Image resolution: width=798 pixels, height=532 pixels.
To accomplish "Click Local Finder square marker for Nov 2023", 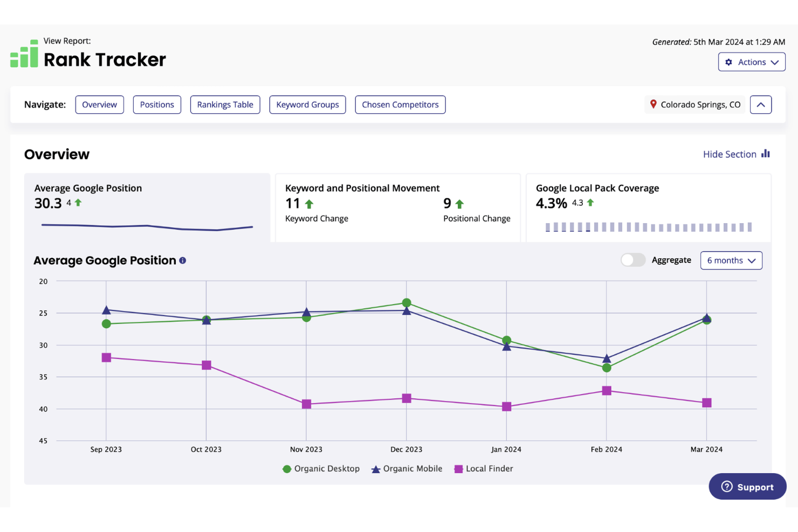I will click(306, 404).
